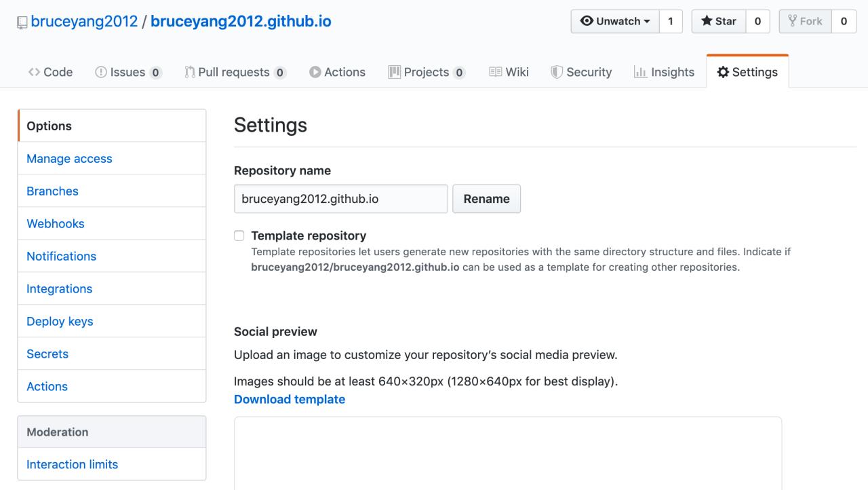Click the Code tab brackets icon
This screenshot has height=490, width=868.
tap(33, 72)
